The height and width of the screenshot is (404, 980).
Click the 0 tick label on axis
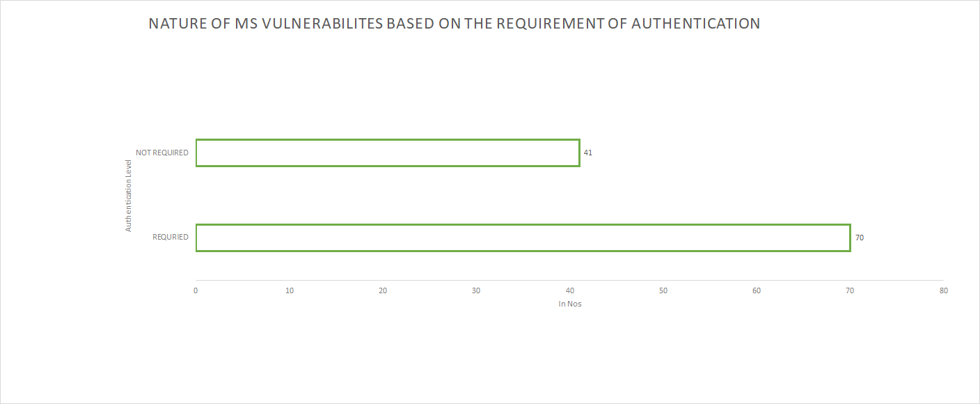point(196,290)
